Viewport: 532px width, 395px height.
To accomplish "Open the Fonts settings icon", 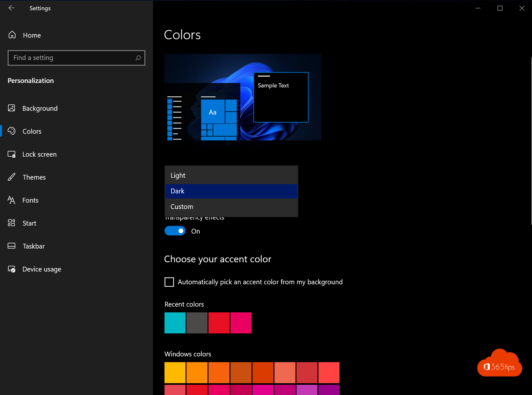I will coord(11,200).
